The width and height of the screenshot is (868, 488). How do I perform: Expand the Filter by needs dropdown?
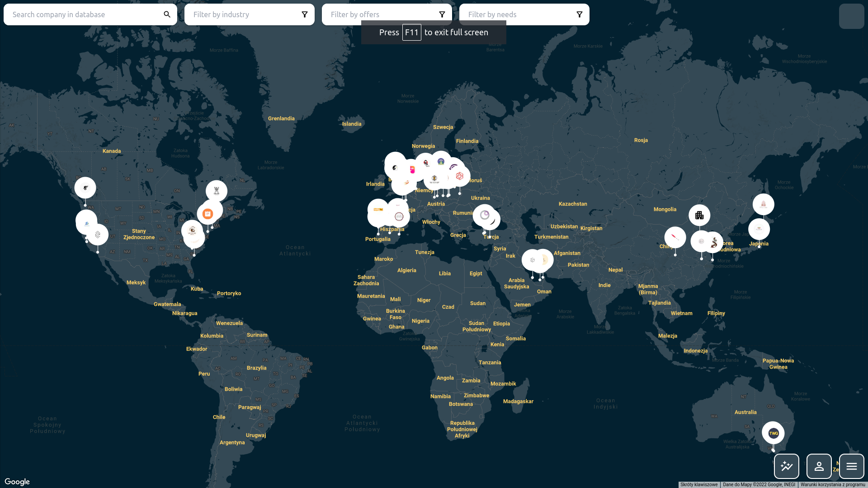(519, 14)
